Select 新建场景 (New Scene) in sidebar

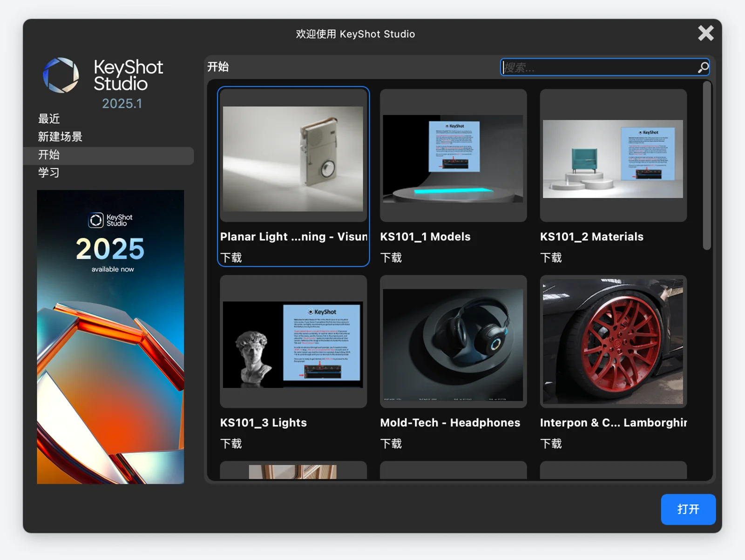coord(60,137)
